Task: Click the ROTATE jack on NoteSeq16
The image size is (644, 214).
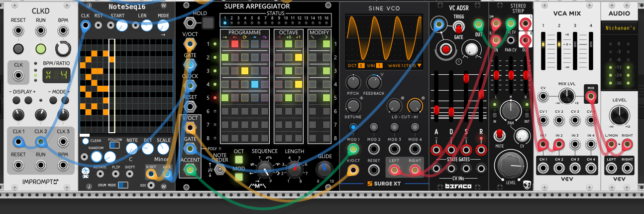Action: coord(101,174)
